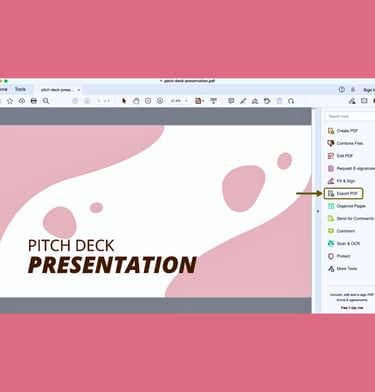375x392 pixels.
Task: Collapse the right tools pane arrow
Action: pyautogui.click(x=318, y=211)
